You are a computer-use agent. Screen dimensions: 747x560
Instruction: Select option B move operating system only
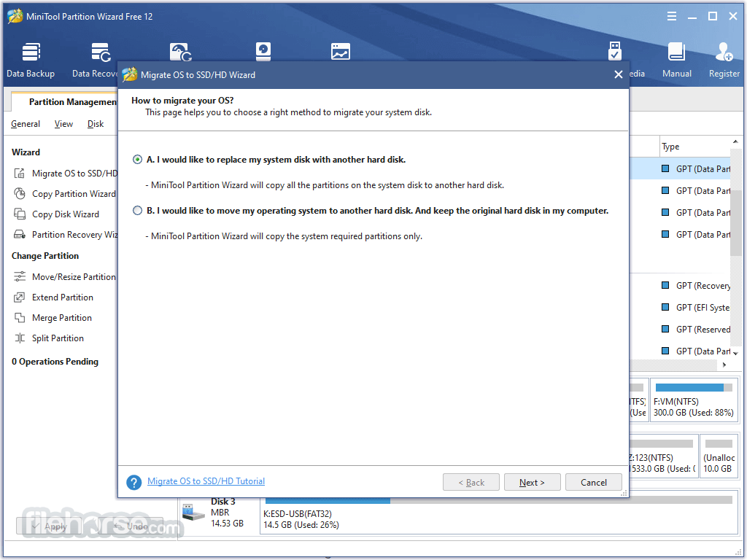point(137,211)
